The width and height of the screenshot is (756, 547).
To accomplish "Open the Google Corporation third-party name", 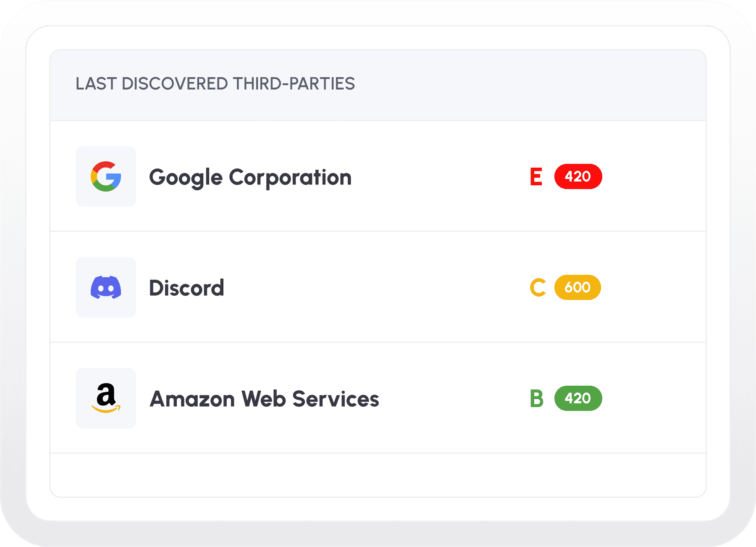I will 250,177.
